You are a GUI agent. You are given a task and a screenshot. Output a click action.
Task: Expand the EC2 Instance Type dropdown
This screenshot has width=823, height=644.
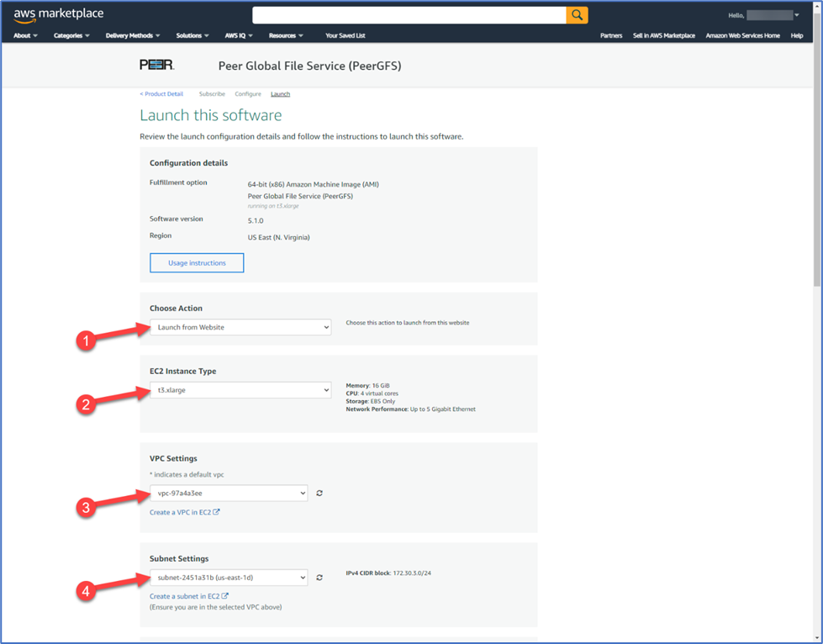[x=241, y=390]
